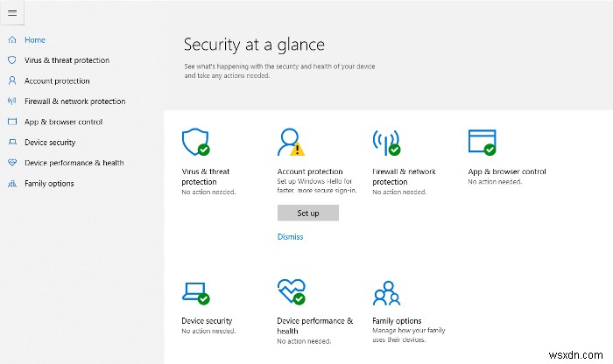
Task: Dismiss the Account protection recommendation
Action: [290, 236]
